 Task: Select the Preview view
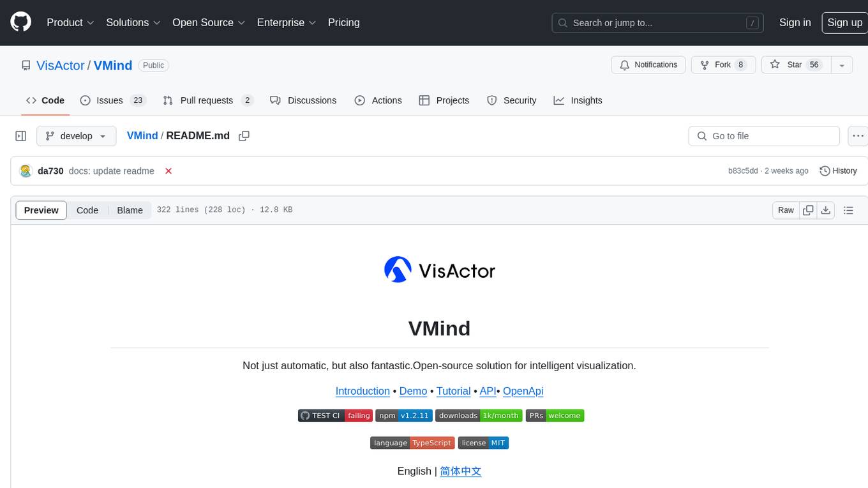click(x=41, y=210)
